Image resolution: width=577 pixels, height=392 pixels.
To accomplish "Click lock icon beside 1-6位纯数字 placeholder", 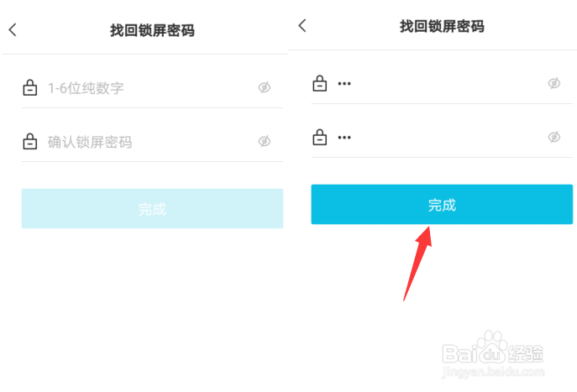I will pyautogui.click(x=29, y=87).
